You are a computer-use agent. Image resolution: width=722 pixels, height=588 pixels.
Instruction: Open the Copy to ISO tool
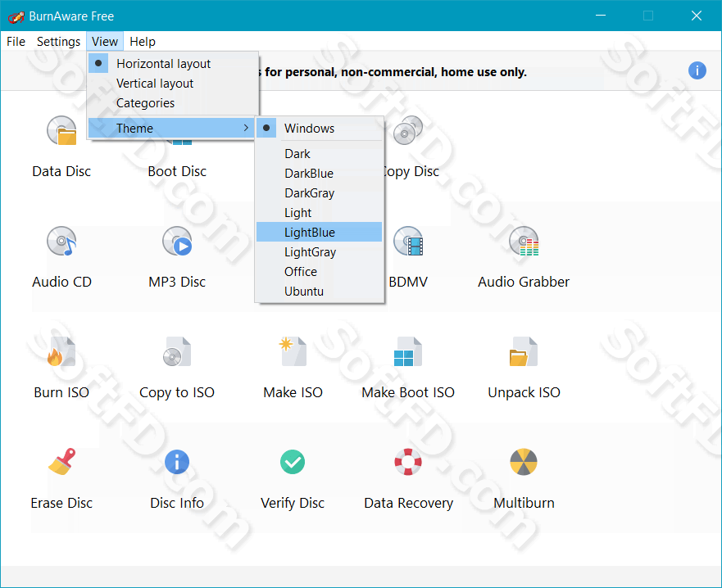(x=177, y=368)
